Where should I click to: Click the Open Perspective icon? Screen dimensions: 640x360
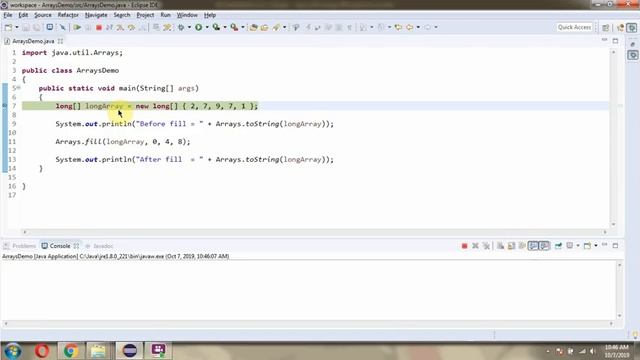(606, 27)
